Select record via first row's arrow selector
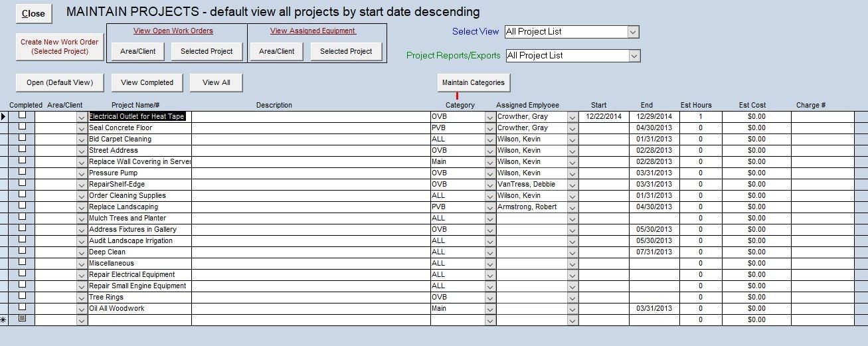The height and width of the screenshot is (346, 868). pos(4,116)
